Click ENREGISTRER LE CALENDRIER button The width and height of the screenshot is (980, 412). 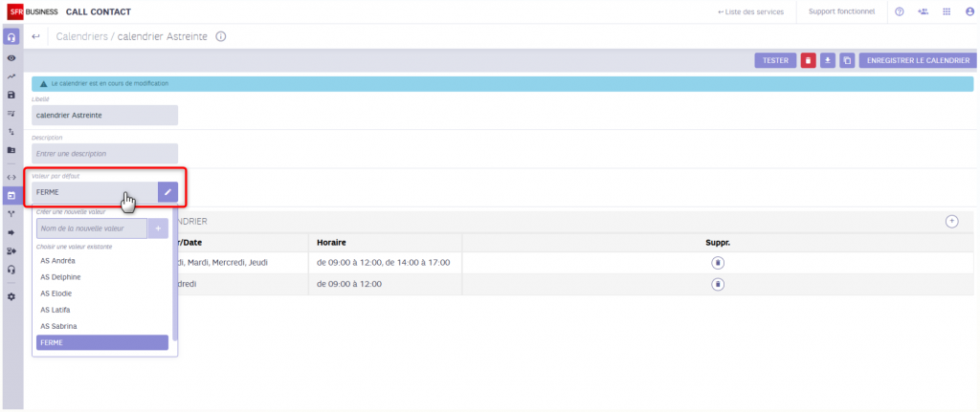point(917,60)
